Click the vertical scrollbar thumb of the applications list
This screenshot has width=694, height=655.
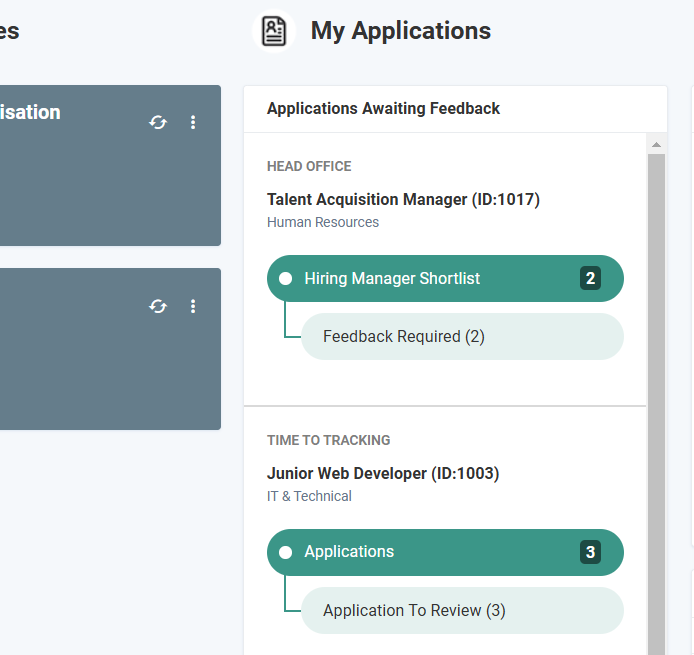(x=656, y=404)
